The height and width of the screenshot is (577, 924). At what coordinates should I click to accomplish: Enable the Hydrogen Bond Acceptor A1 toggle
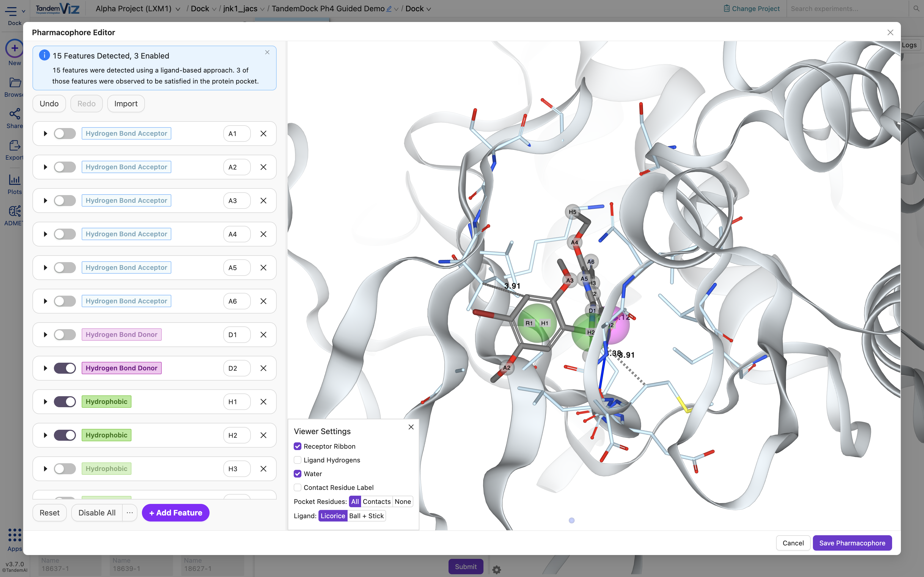pos(65,134)
